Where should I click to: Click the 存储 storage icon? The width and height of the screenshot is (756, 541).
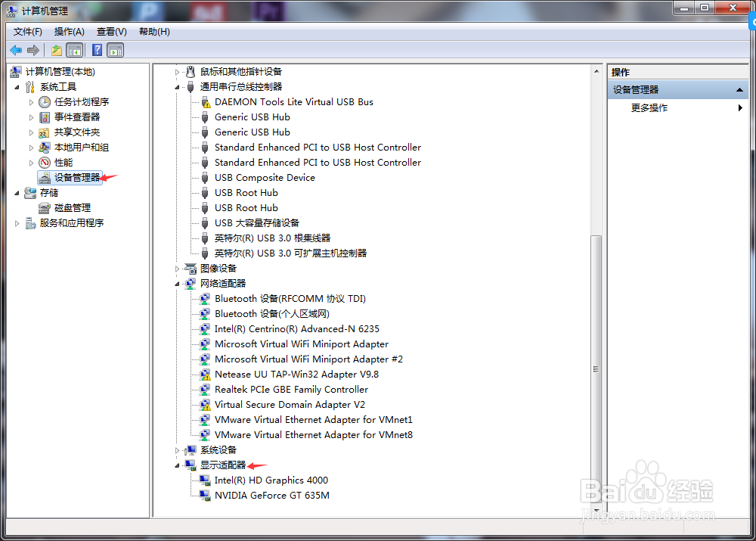click(30, 193)
